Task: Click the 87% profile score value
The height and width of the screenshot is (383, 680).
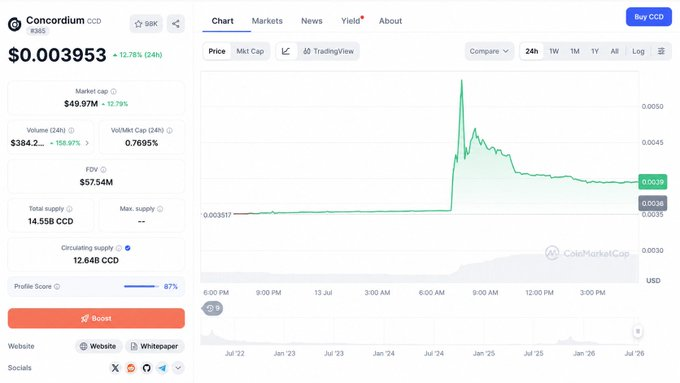Action: [x=171, y=287]
